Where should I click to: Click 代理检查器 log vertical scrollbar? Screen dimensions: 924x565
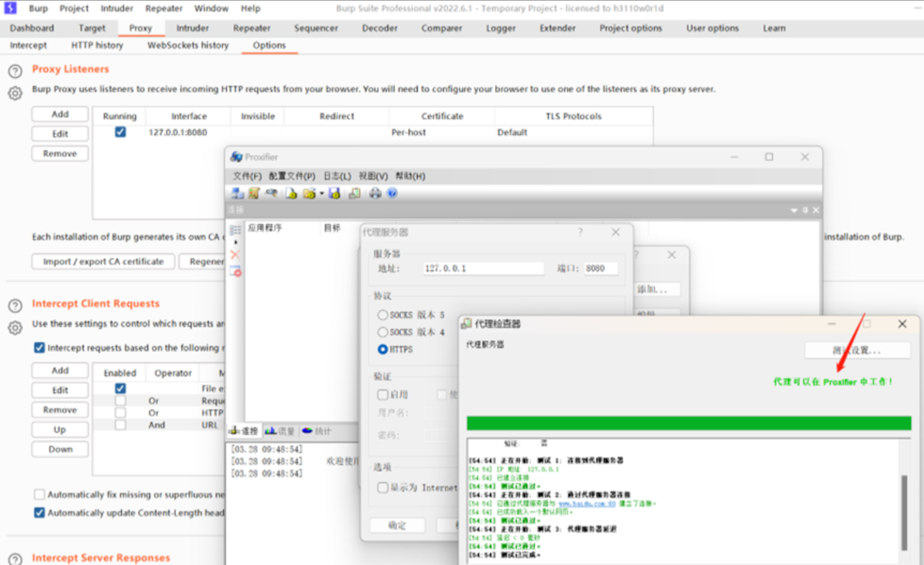(904, 512)
